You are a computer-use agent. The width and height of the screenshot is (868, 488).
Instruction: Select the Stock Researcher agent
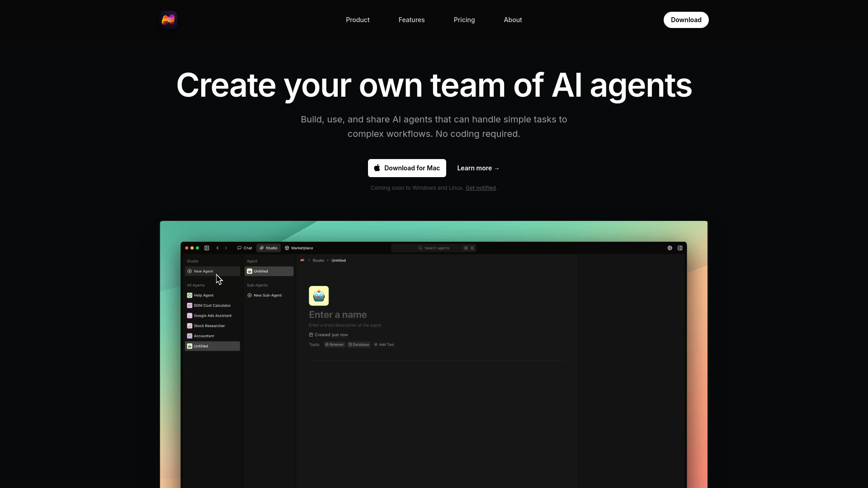208,325
